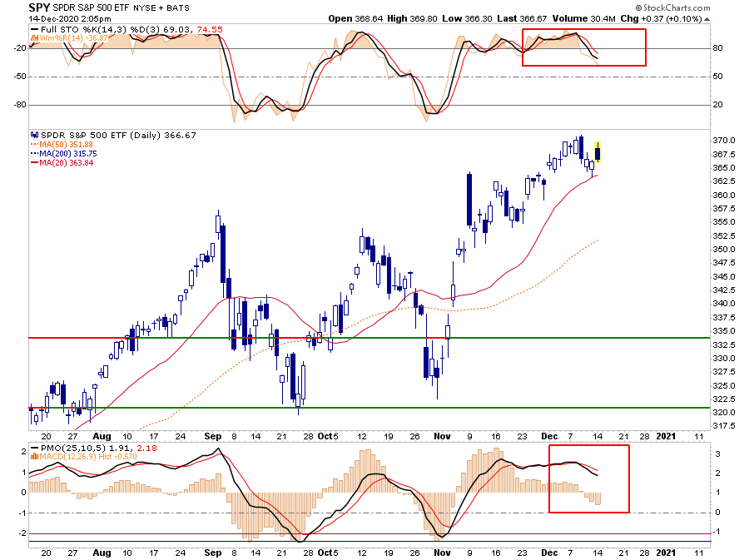749x560 pixels.
Task: Click the 'Volume 30.4M' quote value
Action: click(583, 18)
